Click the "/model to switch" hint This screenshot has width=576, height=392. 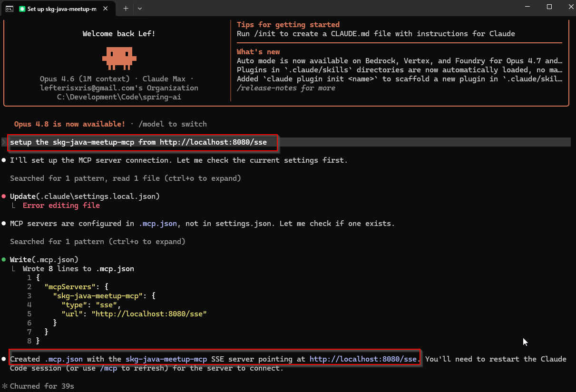pos(173,124)
